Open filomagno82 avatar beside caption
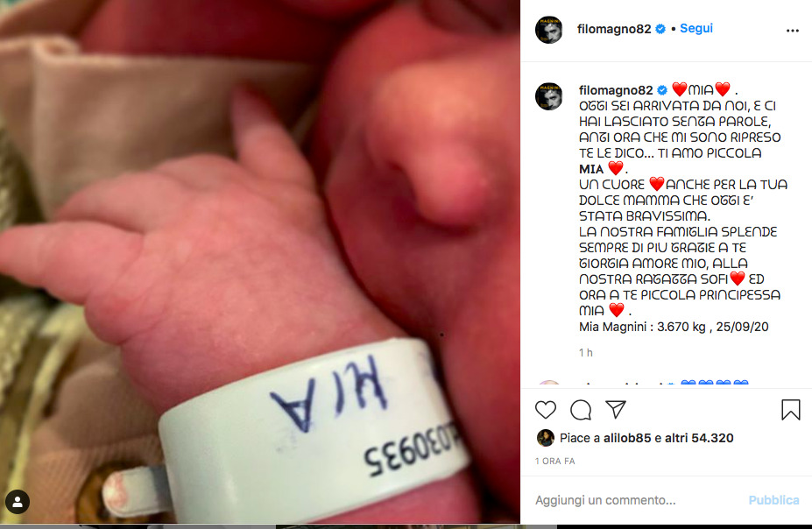Image resolution: width=812 pixels, height=529 pixels. point(548,96)
